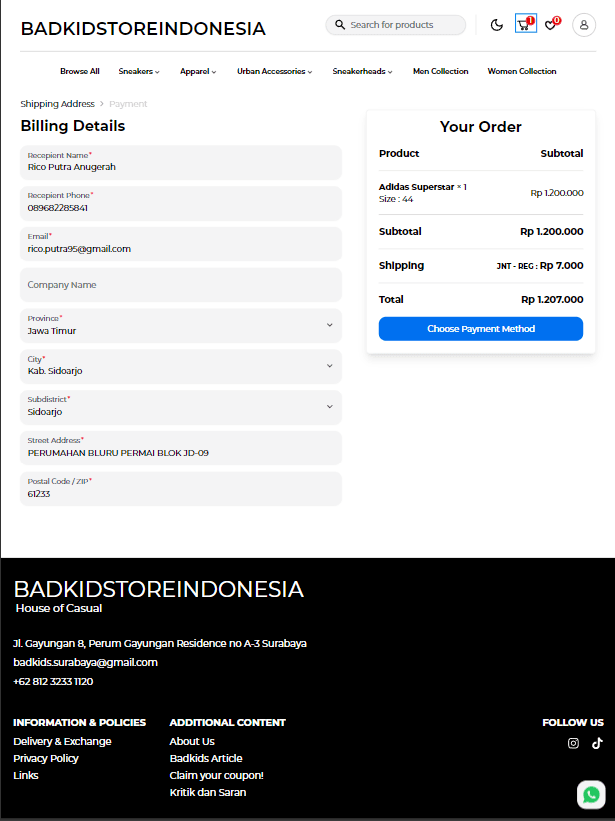Click the search magnifier icon
The height and width of the screenshot is (821, 615).
[340, 25]
